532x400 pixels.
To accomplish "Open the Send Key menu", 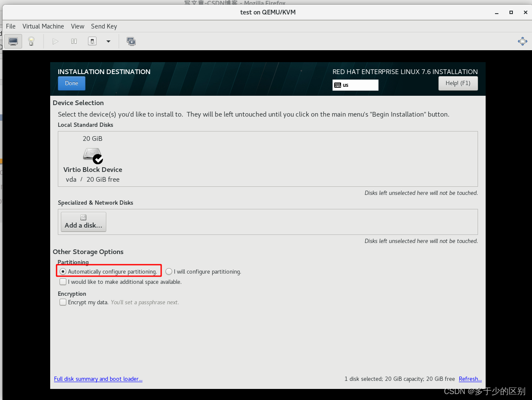I will point(104,26).
